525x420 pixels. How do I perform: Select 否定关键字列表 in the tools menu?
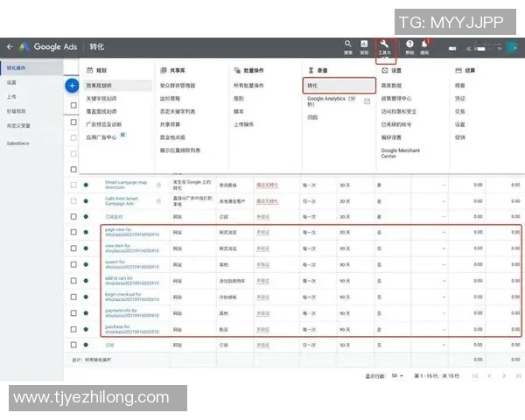[178, 111]
